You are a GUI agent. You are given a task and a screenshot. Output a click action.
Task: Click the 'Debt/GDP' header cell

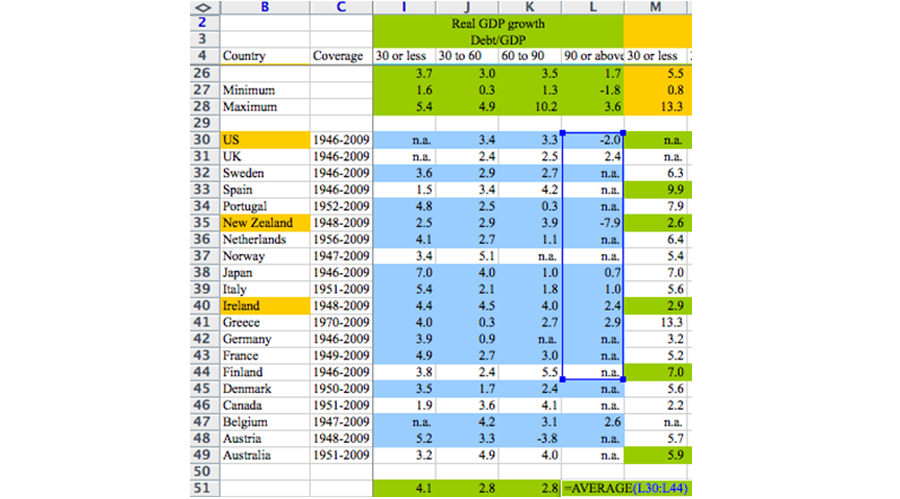(498, 40)
